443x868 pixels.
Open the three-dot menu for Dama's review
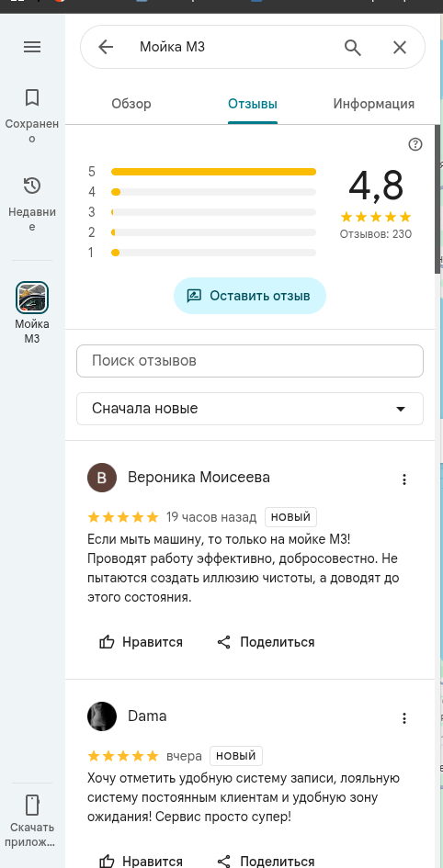[x=404, y=718]
